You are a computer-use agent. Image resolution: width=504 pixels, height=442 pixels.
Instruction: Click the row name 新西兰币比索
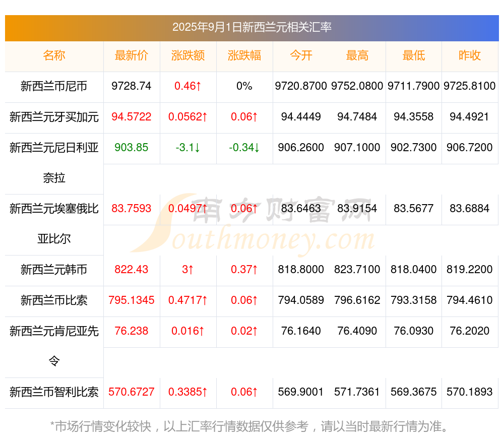click(54, 300)
